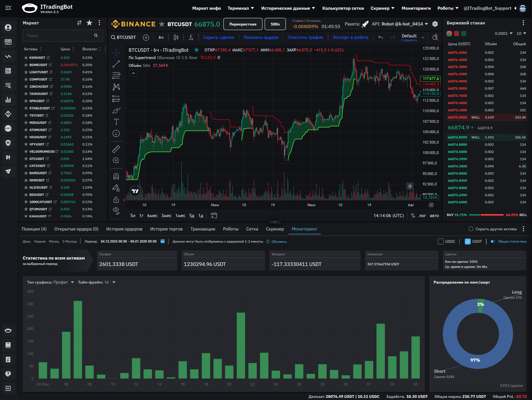Select the ruler measurement tool
The width and height of the screenshot is (532, 400).
(x=116, y=149)
